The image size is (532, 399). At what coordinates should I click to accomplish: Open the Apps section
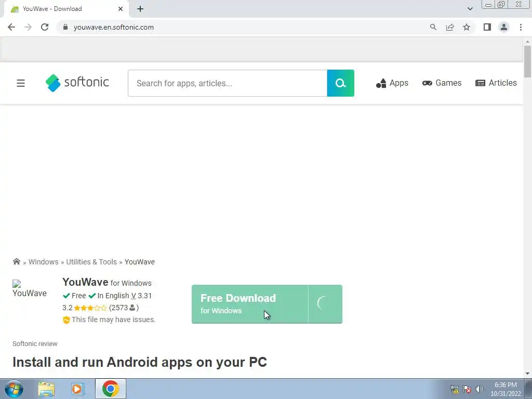[392, 83]
